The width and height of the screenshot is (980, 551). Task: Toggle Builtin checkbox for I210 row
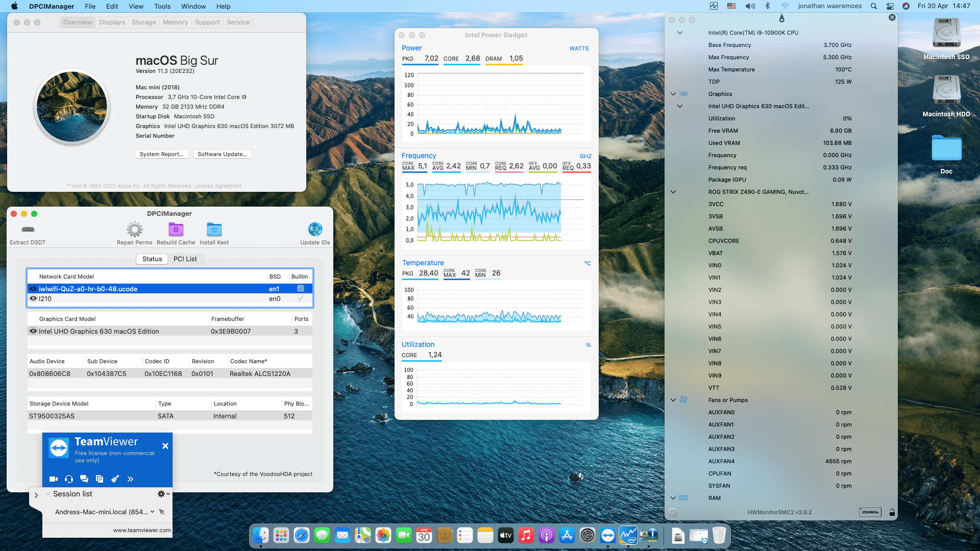point(301,298)
